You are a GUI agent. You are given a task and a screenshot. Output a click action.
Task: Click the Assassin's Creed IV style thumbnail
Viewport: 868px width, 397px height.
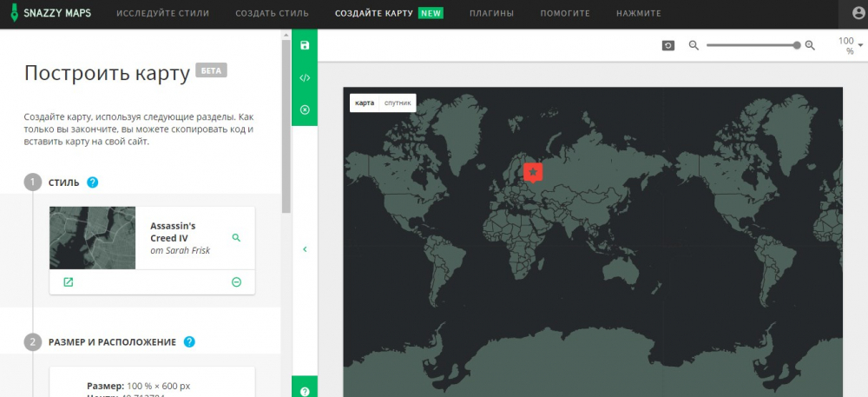point(93,238)
